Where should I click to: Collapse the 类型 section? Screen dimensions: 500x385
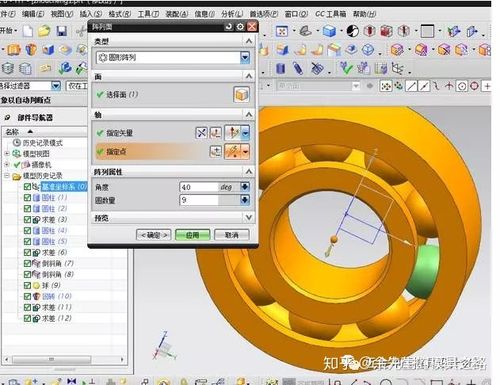pyautogui.click(x=249, y=41)
